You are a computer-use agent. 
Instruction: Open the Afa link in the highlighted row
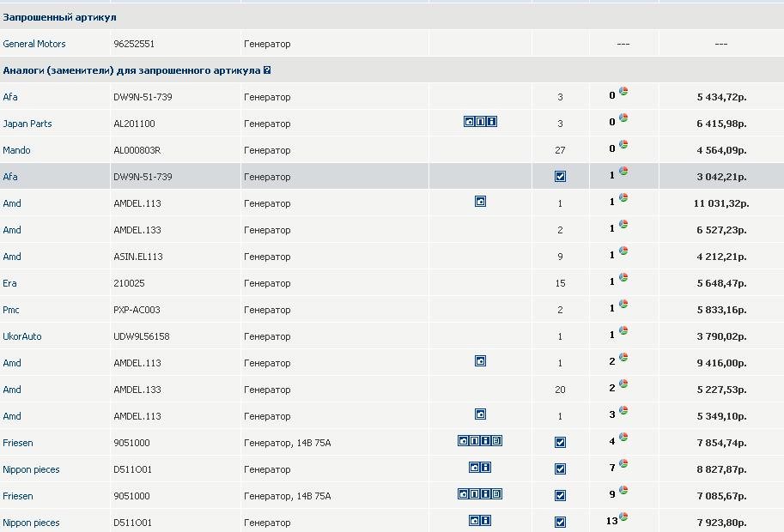(10, 177)
